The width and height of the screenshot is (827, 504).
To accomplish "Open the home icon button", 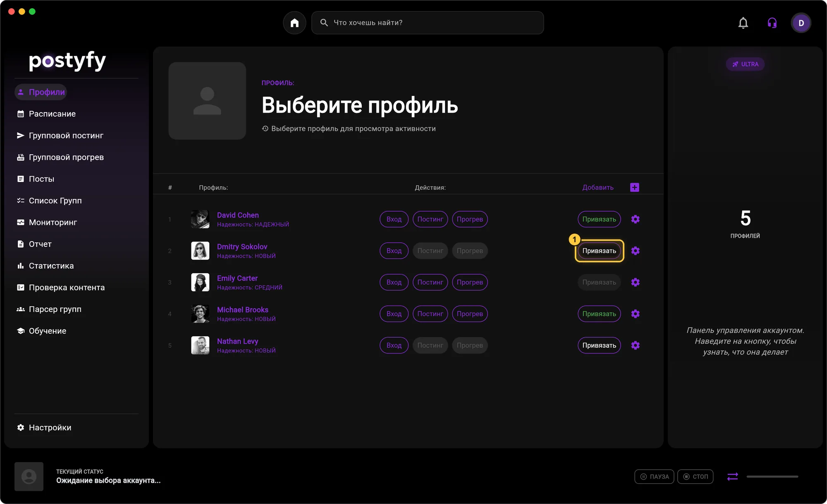I will 294,23.
